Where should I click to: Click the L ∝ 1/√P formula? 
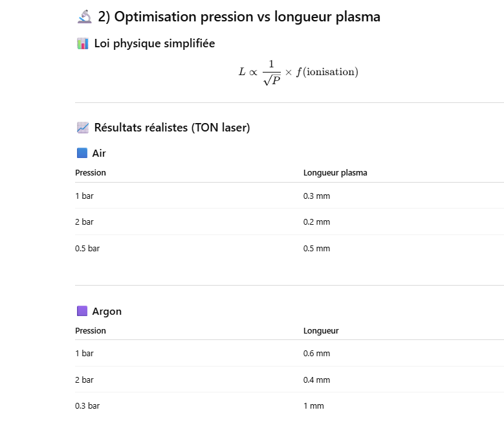pyautogui.click(x=298, y=73)
